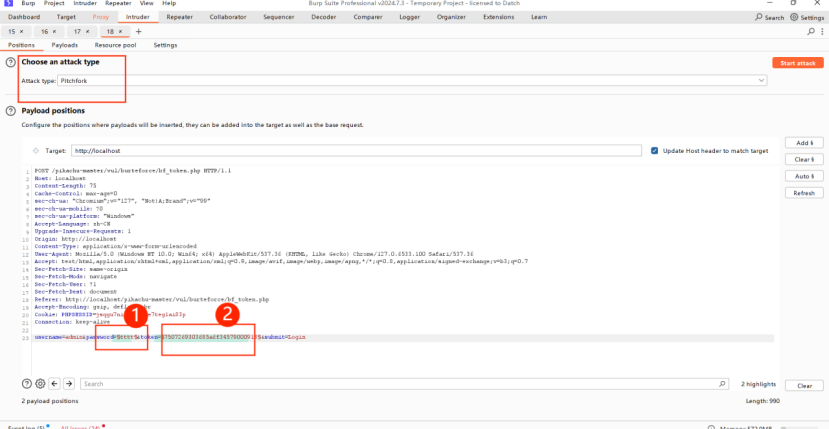The image size is (829, 429).
Task: Open help for Choose an attack type
Action: point(11,62)
